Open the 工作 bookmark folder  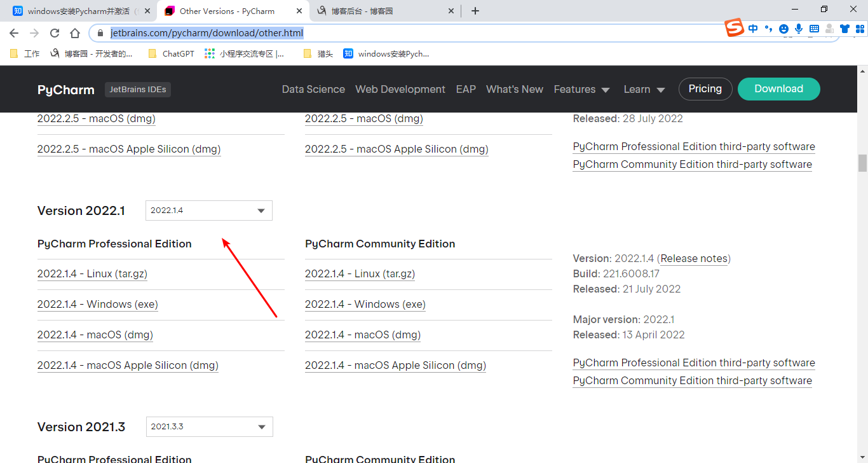(x=25, y=54)
